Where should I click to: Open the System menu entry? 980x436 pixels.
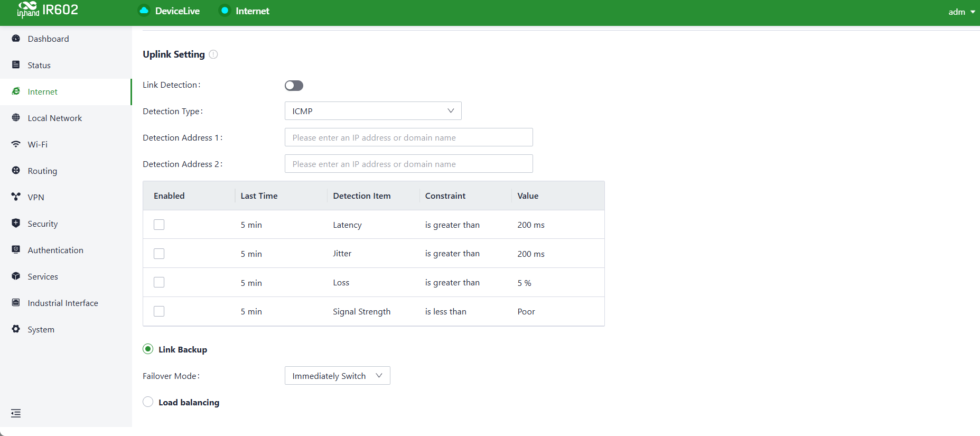pyautogui.click(x=66, y=330)
